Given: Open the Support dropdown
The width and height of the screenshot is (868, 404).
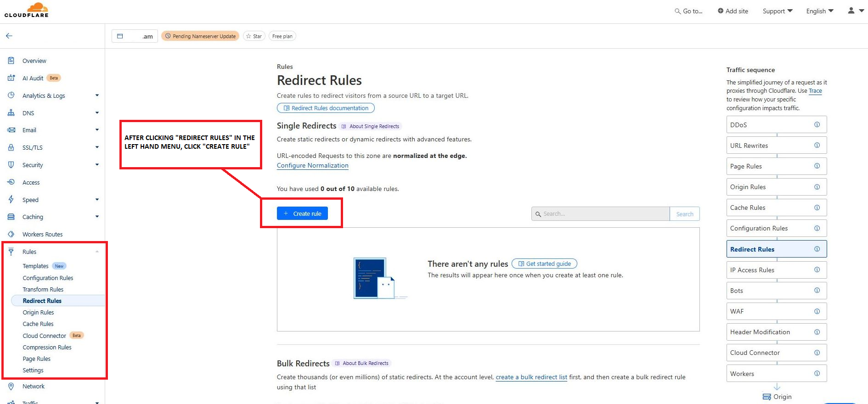Looking at the screenshot, I should coord(778,11).
